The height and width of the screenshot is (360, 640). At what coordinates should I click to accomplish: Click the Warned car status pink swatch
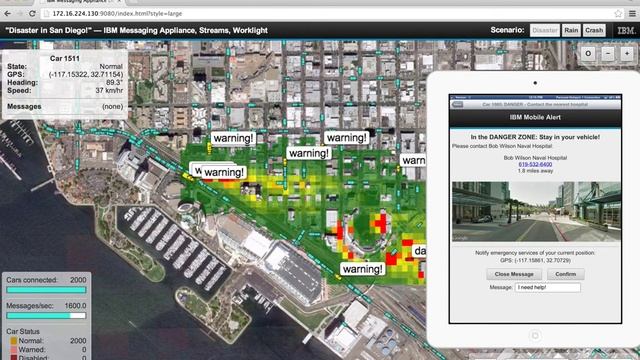coord(13,350)
